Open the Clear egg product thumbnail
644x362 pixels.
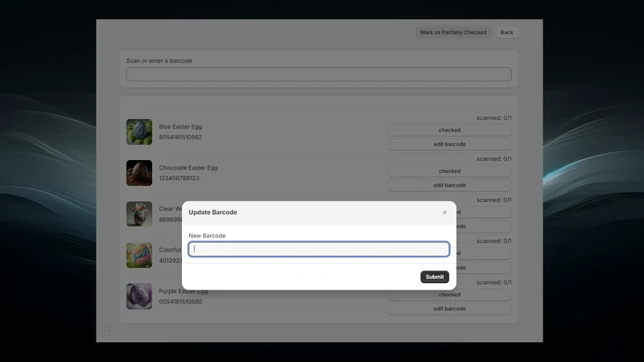coord(139,214)
